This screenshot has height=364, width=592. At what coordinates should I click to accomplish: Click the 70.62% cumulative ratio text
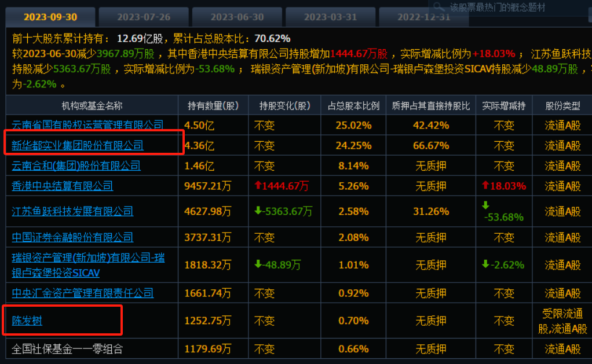pyautogui.click(x=272, y=38)
